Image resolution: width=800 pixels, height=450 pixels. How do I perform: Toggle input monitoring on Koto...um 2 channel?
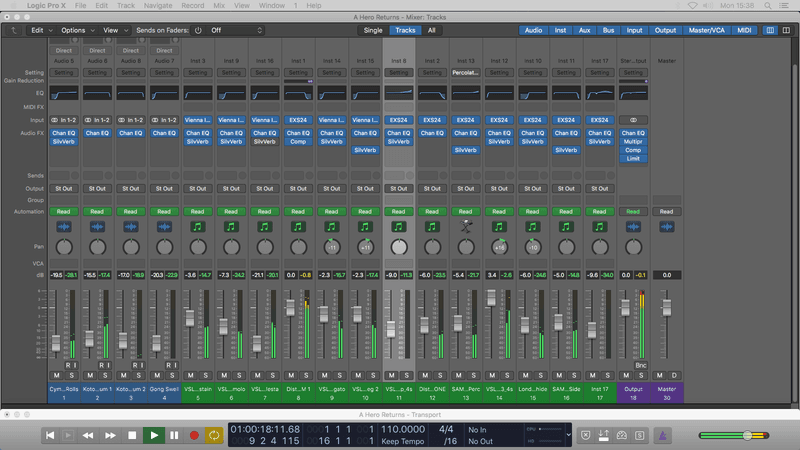point(141,365)
